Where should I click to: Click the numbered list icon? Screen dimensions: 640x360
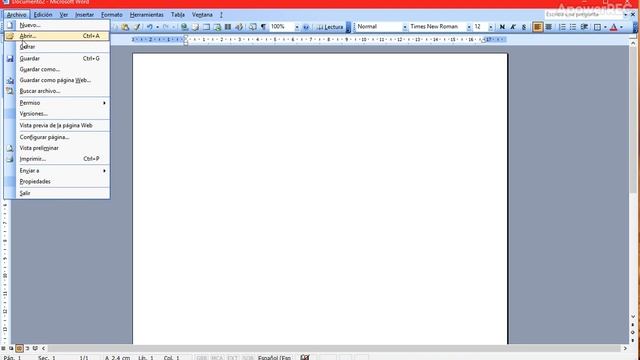[562, 27]
